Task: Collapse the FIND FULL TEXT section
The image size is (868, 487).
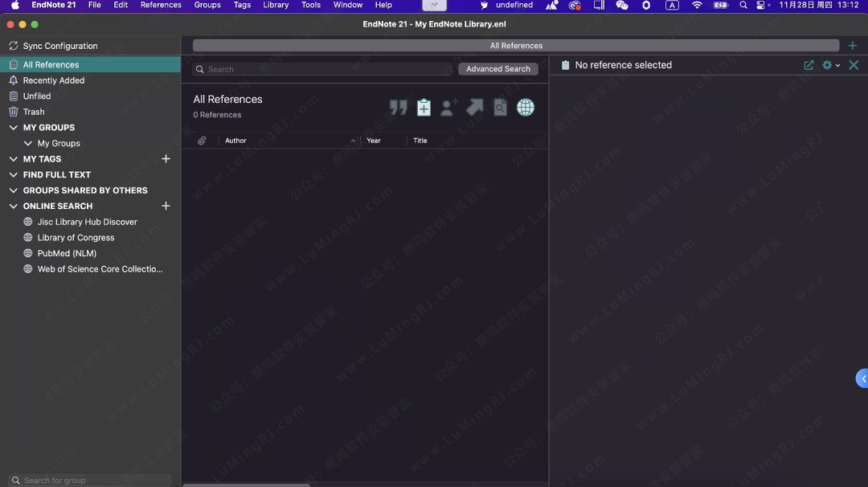Action: click(13, 175)
